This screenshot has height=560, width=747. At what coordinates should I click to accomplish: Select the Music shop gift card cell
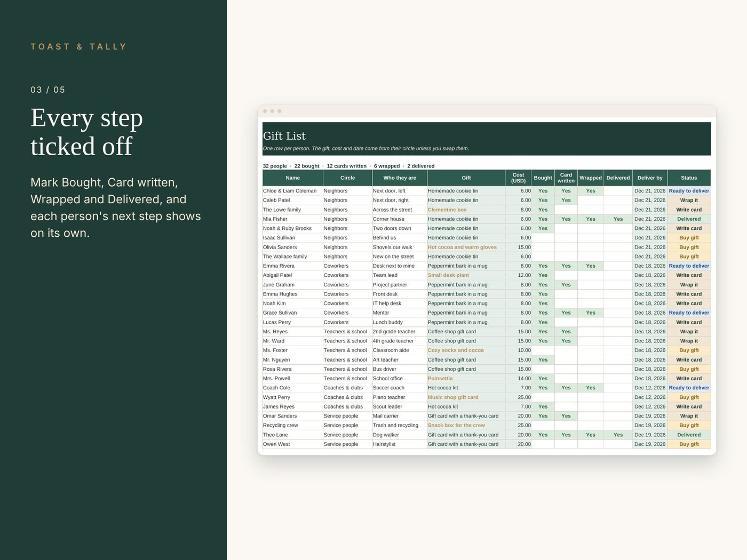pos(466,397)
